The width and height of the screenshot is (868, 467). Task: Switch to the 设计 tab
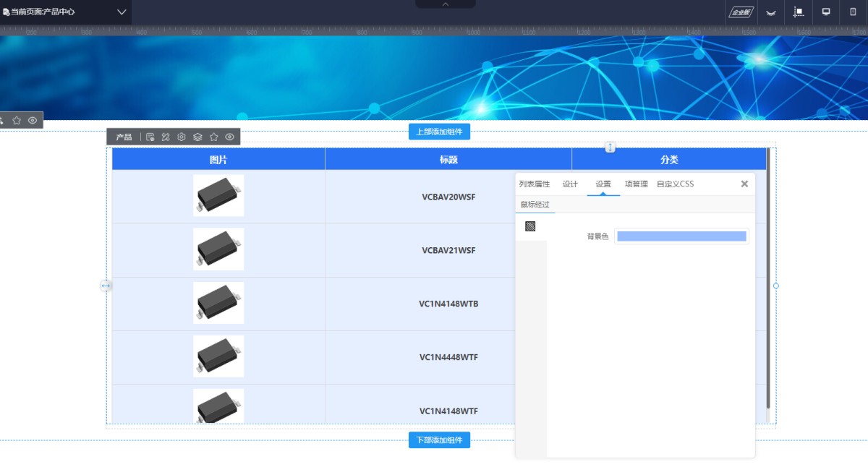point(570,184)
